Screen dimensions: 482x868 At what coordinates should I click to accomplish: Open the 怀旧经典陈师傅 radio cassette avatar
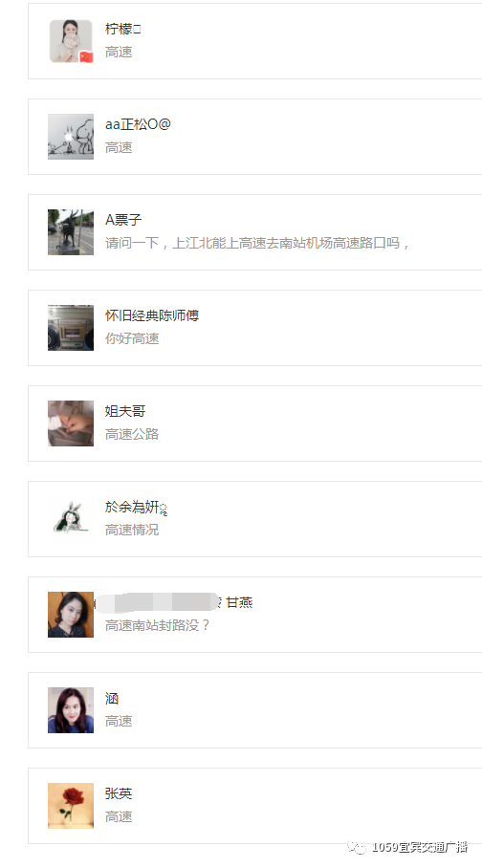pos(71,328)
